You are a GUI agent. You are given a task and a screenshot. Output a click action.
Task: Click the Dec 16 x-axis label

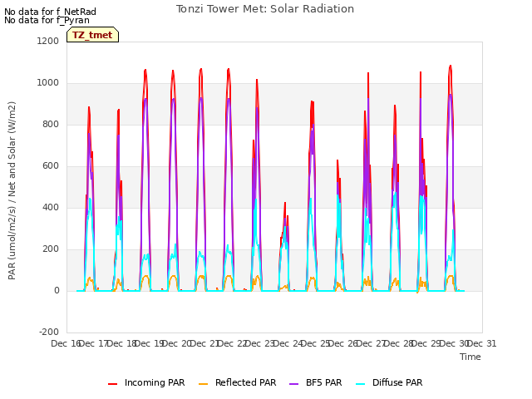[66, 343]
